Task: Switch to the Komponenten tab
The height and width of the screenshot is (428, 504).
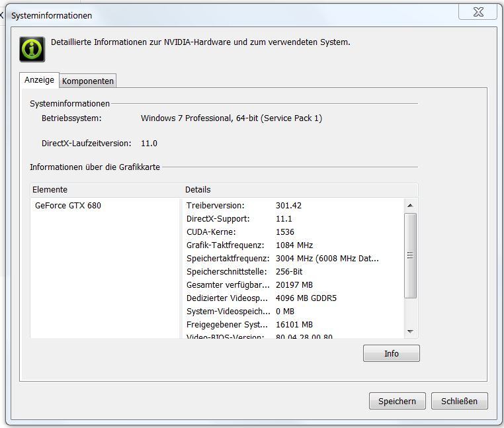Action: pos(88,81)
